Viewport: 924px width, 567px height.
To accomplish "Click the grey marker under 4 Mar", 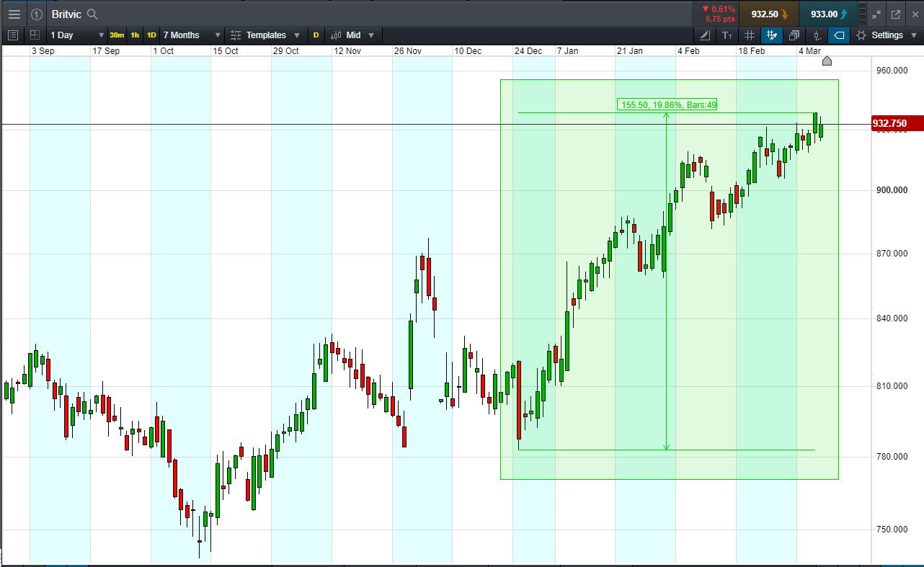I will pyautogui.click(x=827, y=61).
